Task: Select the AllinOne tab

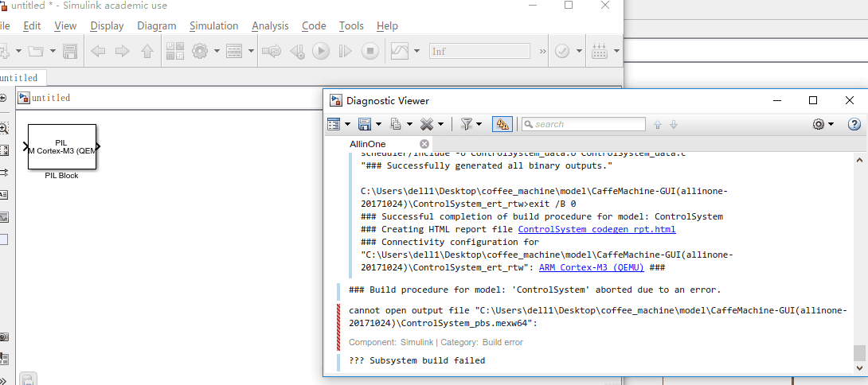Action: tap(368, 144)
